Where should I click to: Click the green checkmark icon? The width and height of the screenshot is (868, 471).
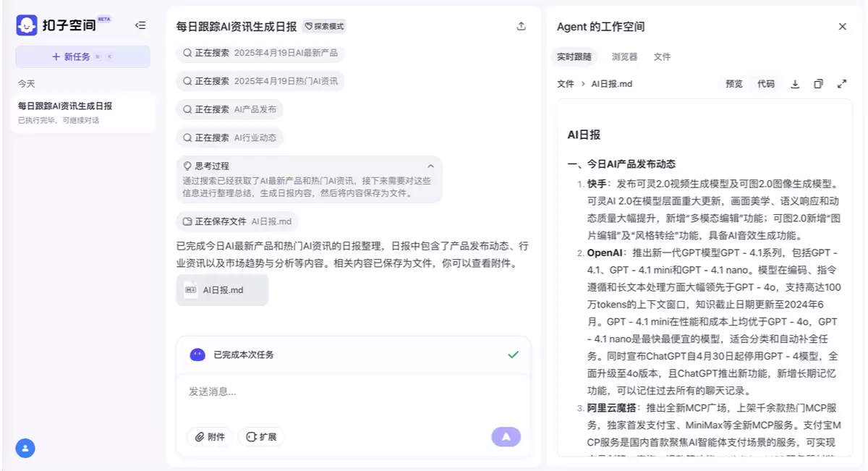click(x=514, y=355)
